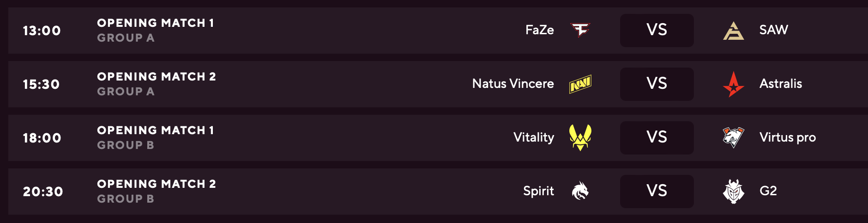Select the Virtus pro team name
Image resolution: width=868 pixels, height=223 pixels.
[788, 137]
